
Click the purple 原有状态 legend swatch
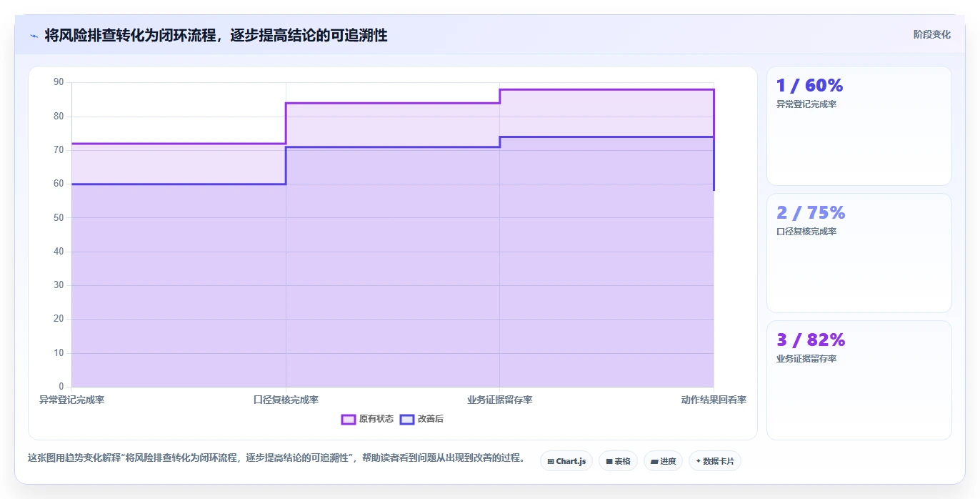point(349,419)
